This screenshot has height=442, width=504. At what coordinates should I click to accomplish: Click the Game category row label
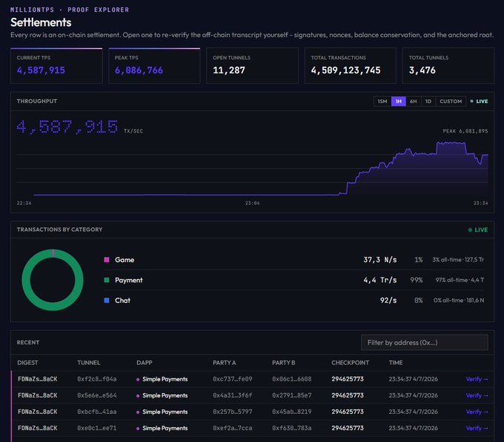pyautogui.click(x=125, y=260)
